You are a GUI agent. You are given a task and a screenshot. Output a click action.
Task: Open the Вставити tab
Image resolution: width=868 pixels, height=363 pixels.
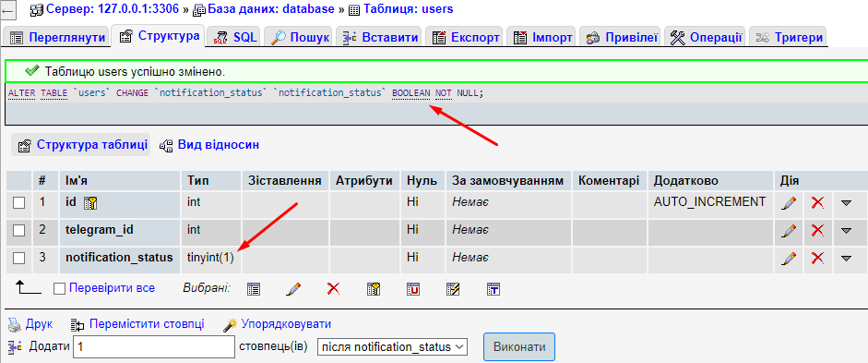tap(380, 37)
